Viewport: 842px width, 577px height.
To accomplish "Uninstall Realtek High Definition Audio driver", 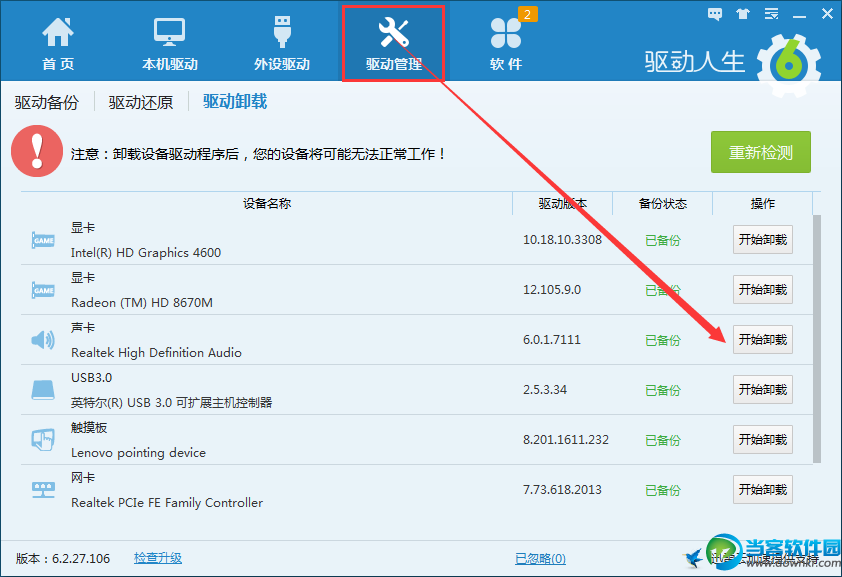I will [763, 339].
